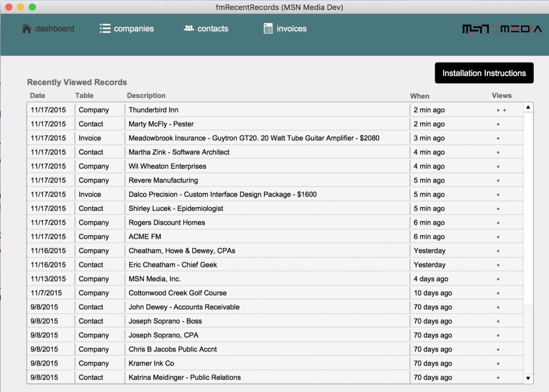This screenshot has width=549, height=392.
Task: Click Recently Viewed Records heading
Action: (77, 82)
